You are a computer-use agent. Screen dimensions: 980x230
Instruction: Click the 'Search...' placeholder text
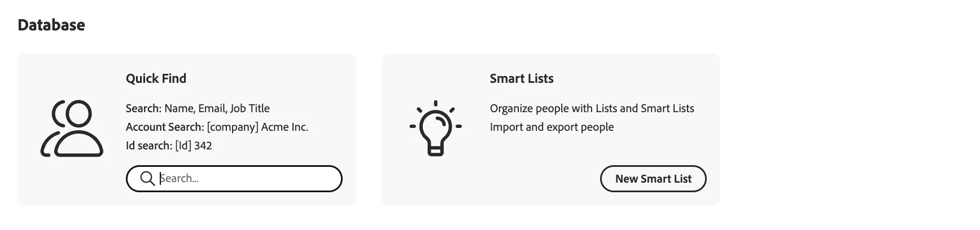pos(179,179)
